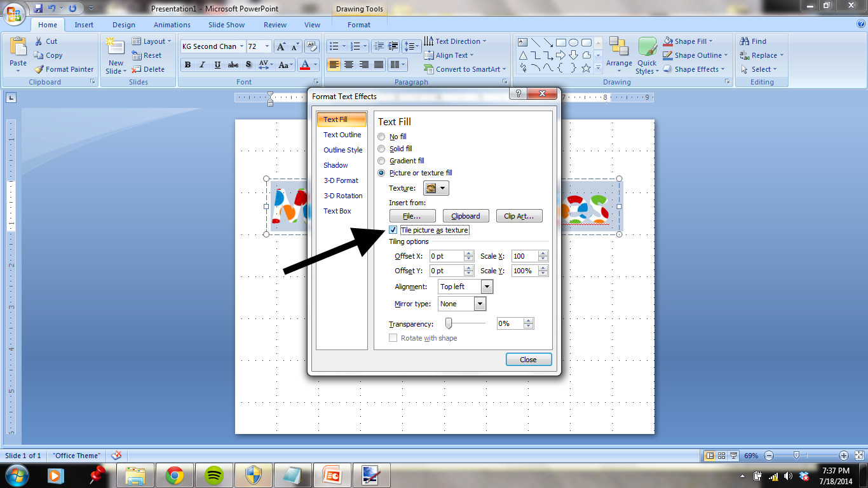Click the File... button under Insert from
868x488 pixels.
pos(412,216)
